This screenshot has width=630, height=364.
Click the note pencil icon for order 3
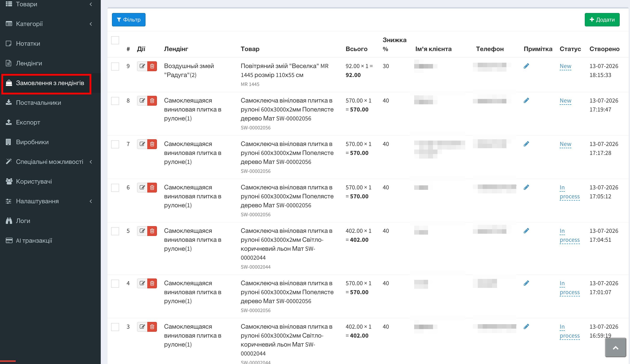point(526,327)
